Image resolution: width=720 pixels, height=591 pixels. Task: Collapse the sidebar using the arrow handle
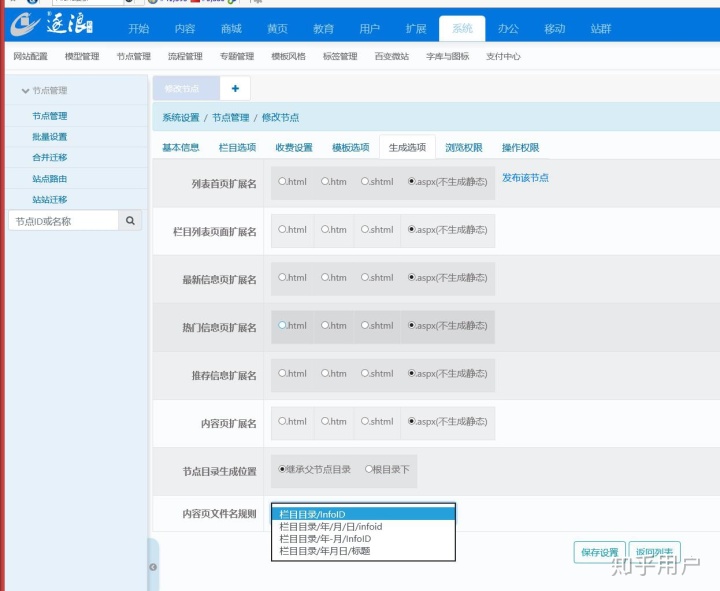tap(153, 567)
